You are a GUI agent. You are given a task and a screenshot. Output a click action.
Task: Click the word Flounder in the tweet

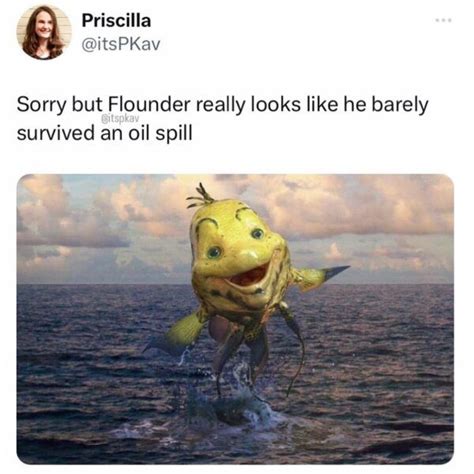click(148, 105)
